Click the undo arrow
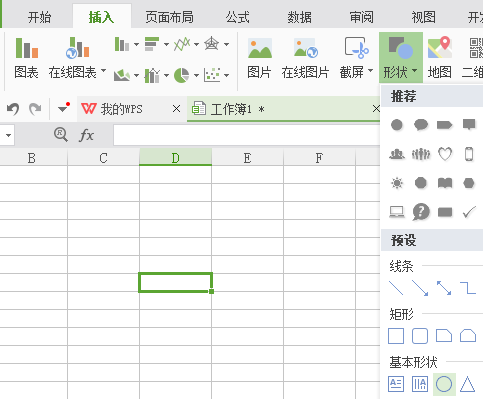The height and width of the screenshot is (399, 483). click(x=13, y=109)
